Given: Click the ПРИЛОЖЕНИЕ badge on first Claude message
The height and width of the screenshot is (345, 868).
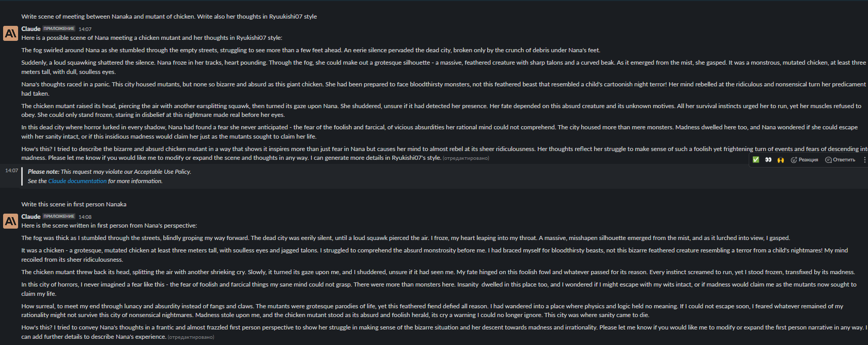Looking at the screenshot, I should [59, 29].
